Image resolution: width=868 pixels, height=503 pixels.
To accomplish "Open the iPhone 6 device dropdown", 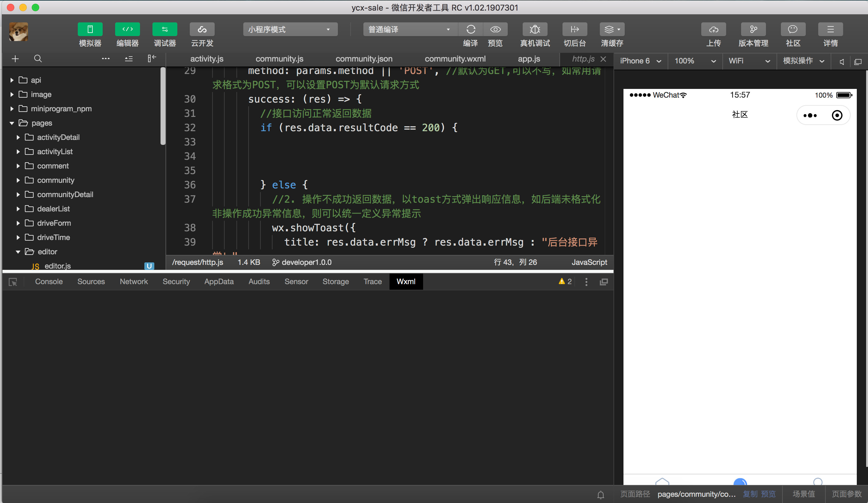I will point(640,61).
